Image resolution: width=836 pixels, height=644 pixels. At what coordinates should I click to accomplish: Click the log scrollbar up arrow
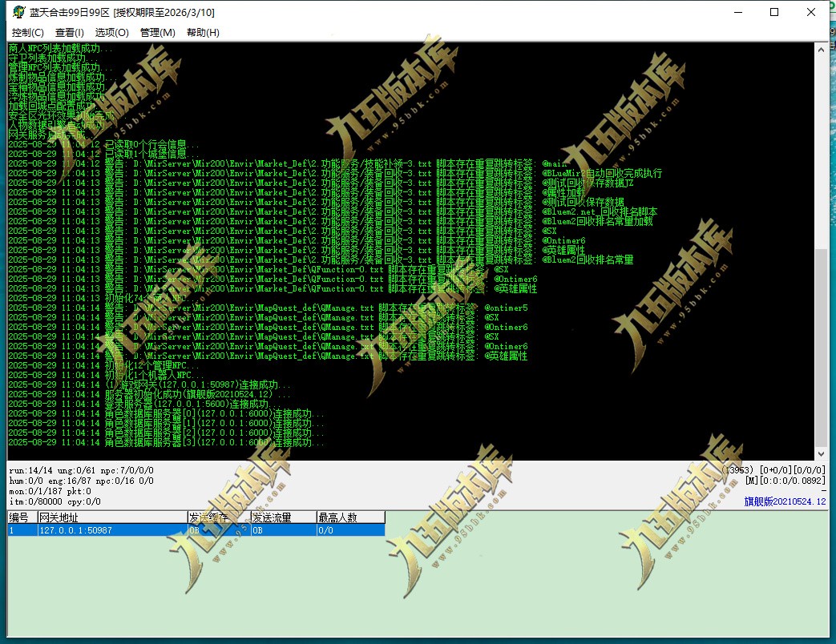821,49
